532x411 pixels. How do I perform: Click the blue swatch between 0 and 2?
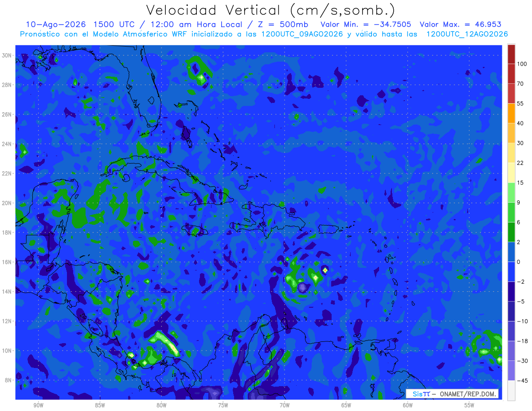[511, 252]
